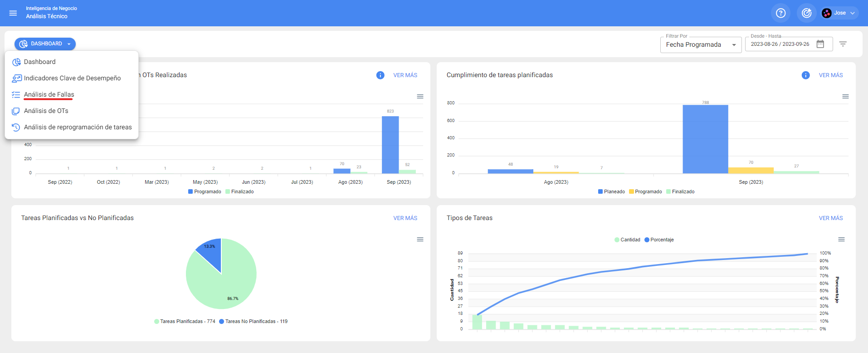
Task: Click the help question mark icon
Action: tap(780, 13)
